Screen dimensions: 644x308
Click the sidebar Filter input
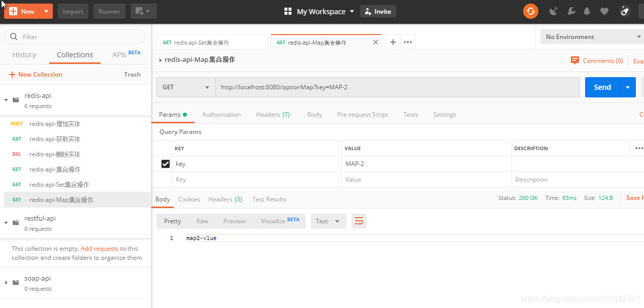(75, 37)
